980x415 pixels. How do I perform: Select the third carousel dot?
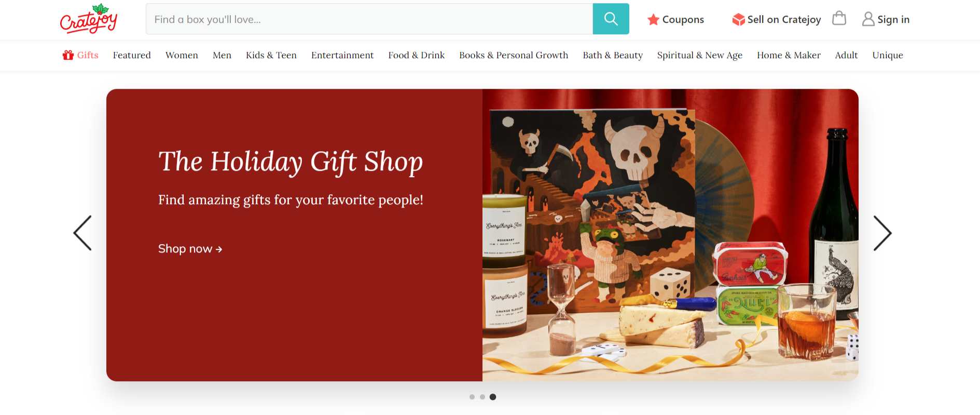(x=493, y=397)
